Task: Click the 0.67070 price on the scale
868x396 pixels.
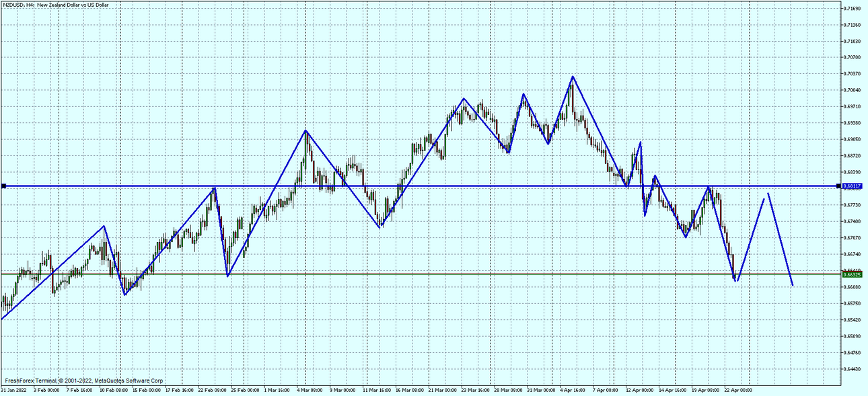Action: pyautogui.click(x=853, y=238)
